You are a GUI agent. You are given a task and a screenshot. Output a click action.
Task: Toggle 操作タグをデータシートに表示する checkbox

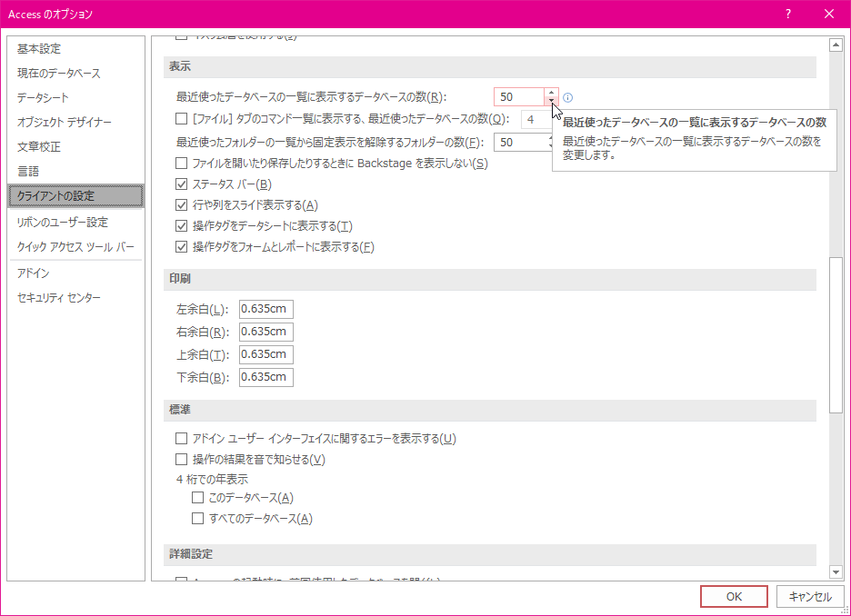point(181,226)
